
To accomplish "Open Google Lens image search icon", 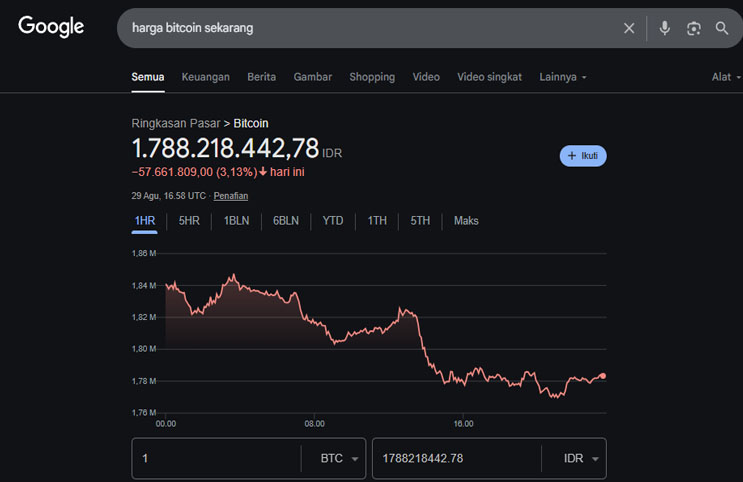I will pos(694,28).
